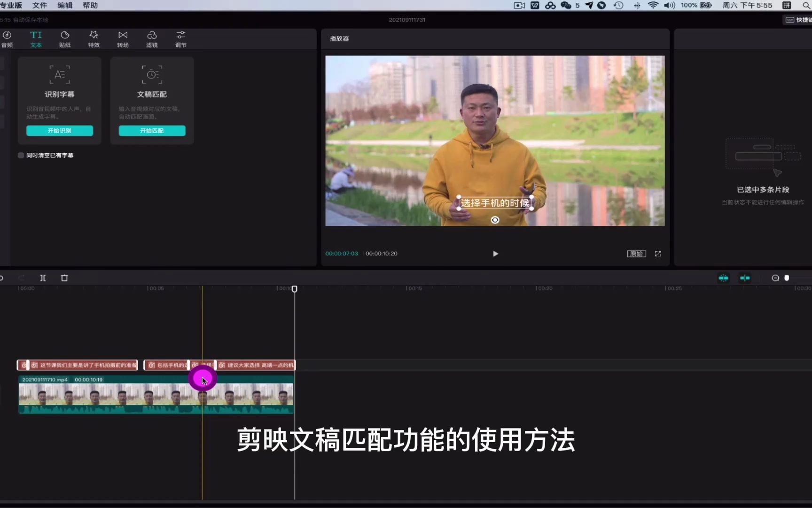The image size is (812, 508).
Task: Delete the selected clips with the trash icon
Action: (x=64, y=278)
